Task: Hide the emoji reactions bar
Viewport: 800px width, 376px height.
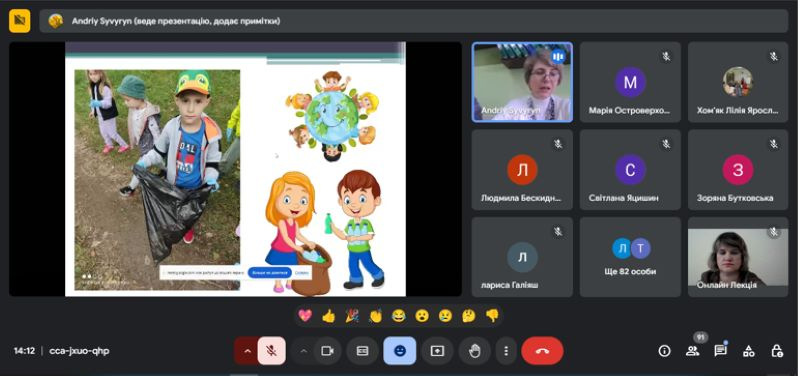Action: click(400, 350)
